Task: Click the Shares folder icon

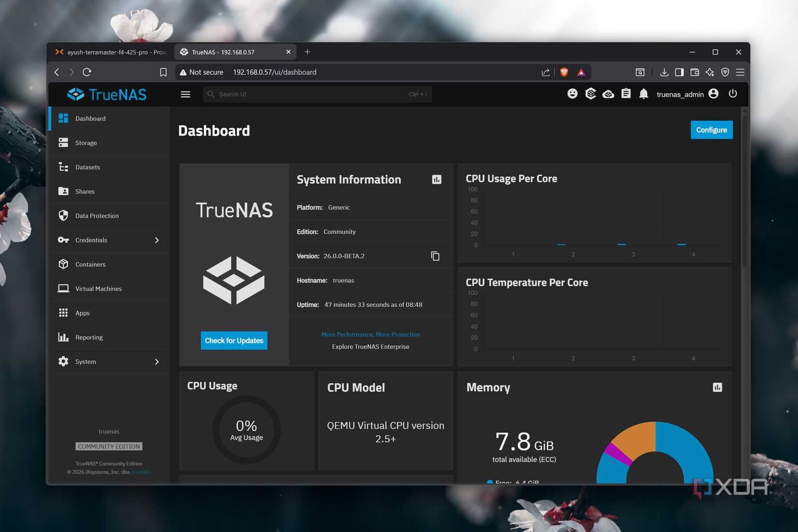Action: [x=63, y=192]
